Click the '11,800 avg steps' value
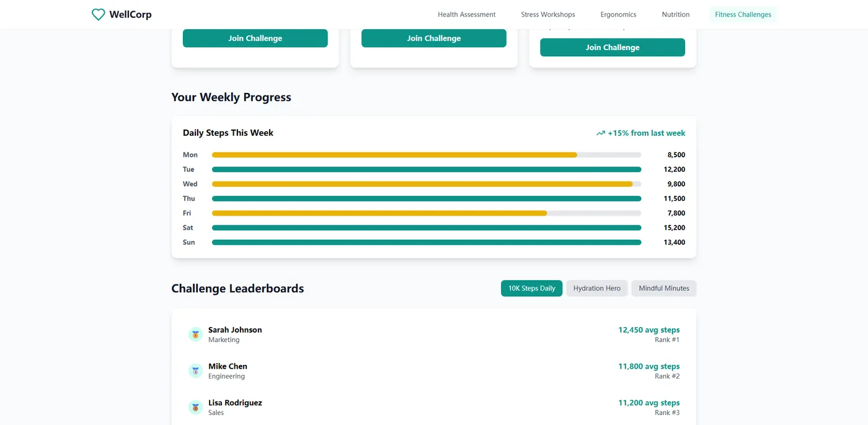 [649, 366]
